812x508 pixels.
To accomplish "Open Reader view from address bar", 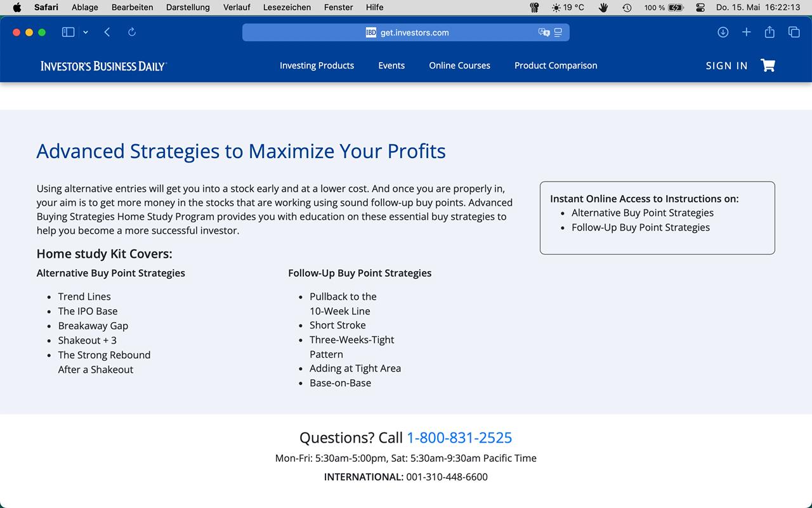I will (x=558, y=32).
